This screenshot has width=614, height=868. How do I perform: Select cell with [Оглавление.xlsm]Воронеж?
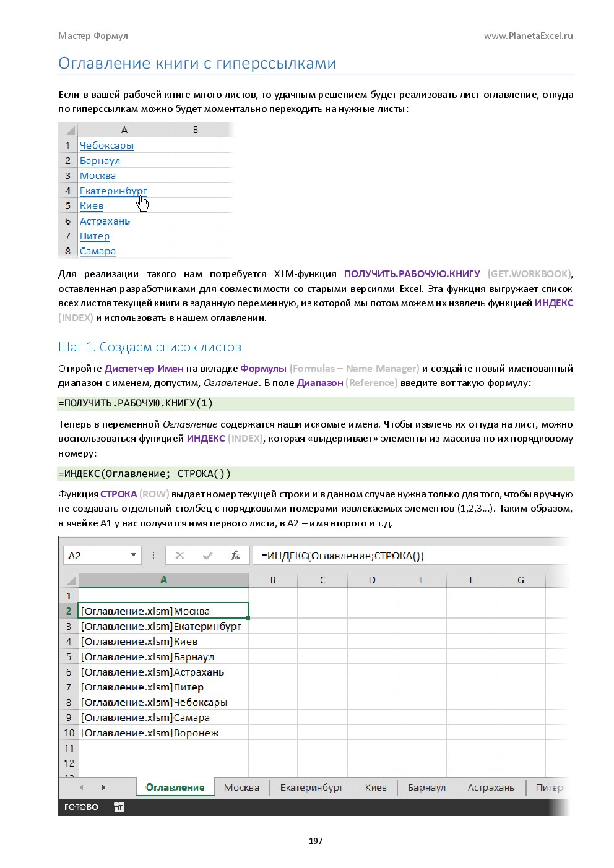[x=163, y=733]
